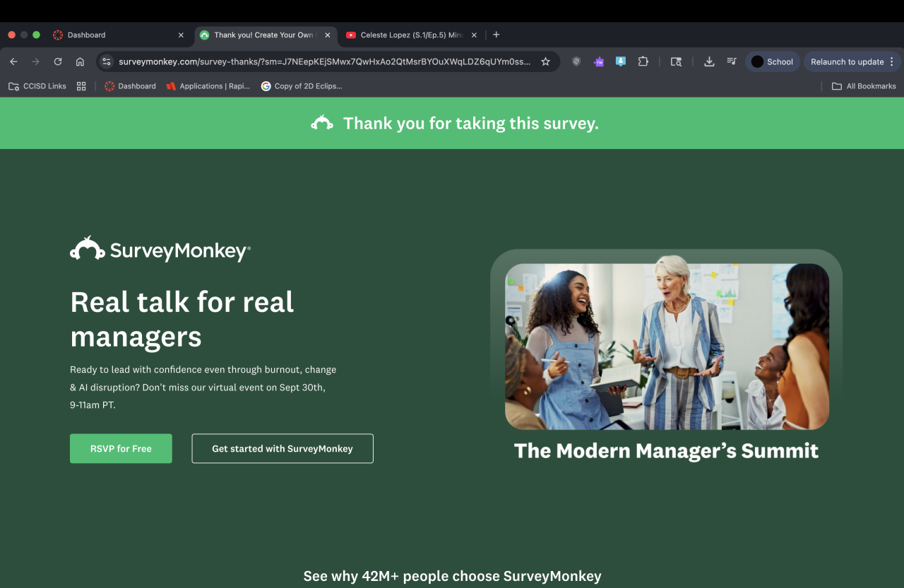Click the forward navigation arrow
The height and width of the screenshot is (588, 904).
click(x=35, y=61)
